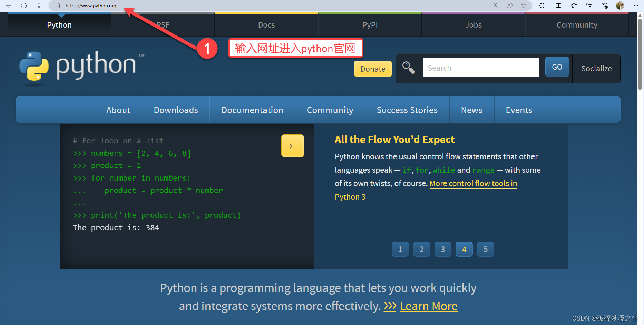The height and width of the screenshot is (325, 644).
Task: Go back with the browser back arrow
Action: (9, 6)
